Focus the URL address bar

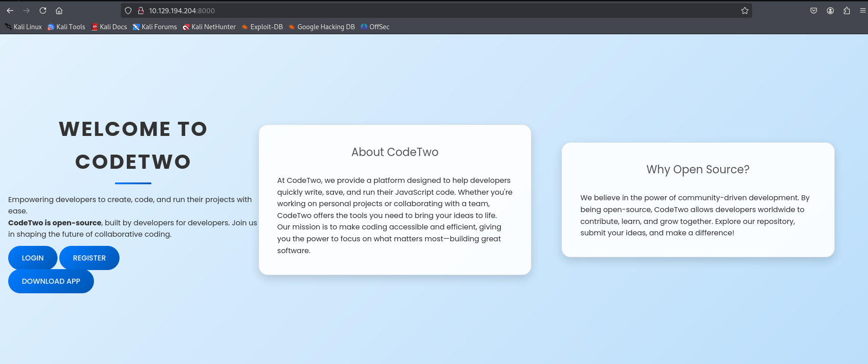[x=411, y=10]
